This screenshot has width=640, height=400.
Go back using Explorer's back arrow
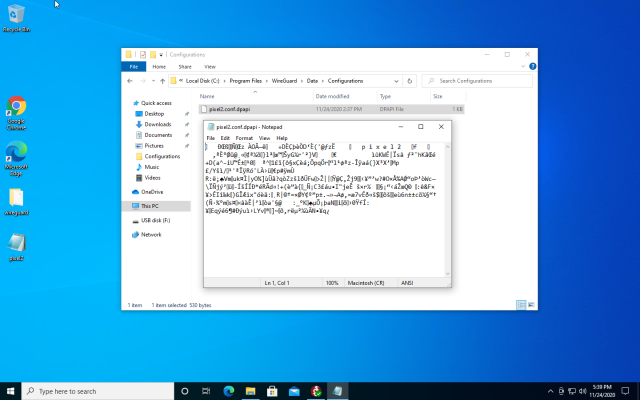pos(130,81)
